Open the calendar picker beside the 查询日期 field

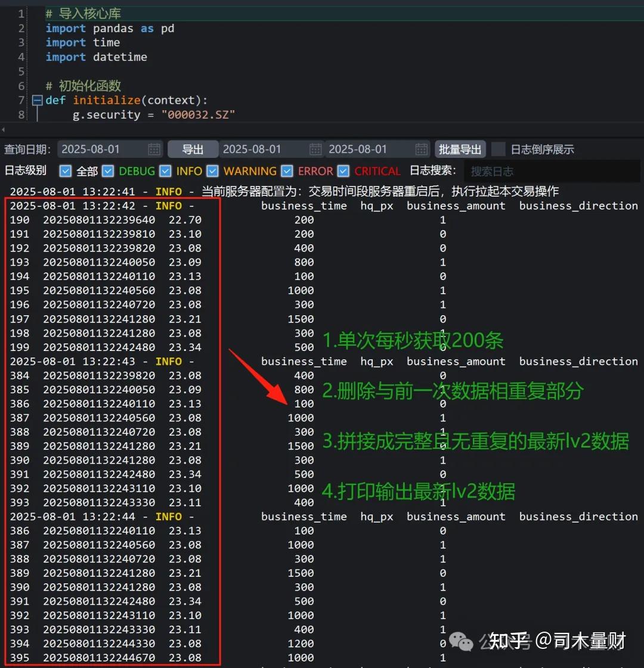click(153, 149)
